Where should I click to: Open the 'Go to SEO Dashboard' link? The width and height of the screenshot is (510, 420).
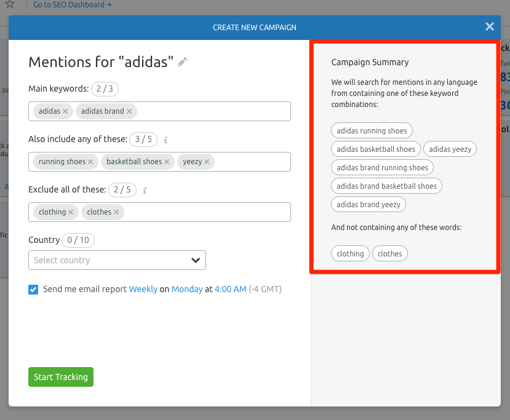click(x=72, y=5)
